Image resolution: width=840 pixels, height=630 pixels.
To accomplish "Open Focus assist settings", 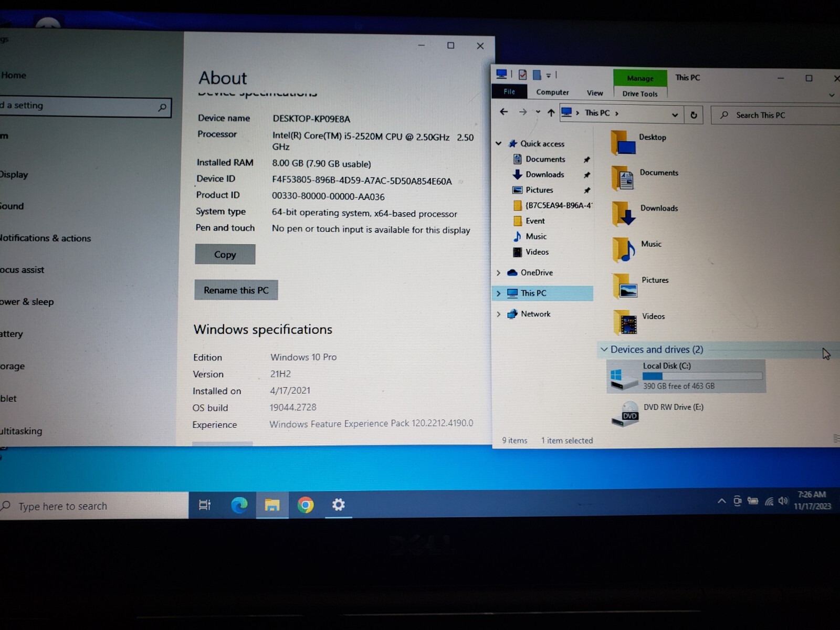I will 23,270.
